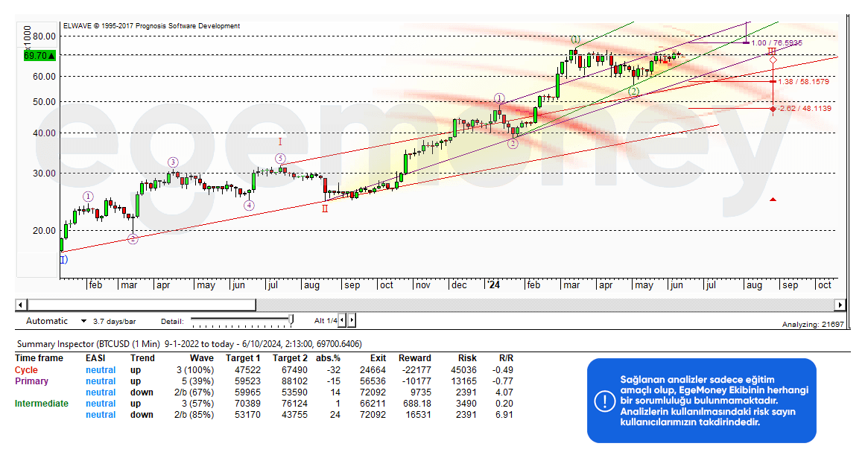Click the chart scrollbar left arrow
868x458 pixels.
tap(21, 305)
